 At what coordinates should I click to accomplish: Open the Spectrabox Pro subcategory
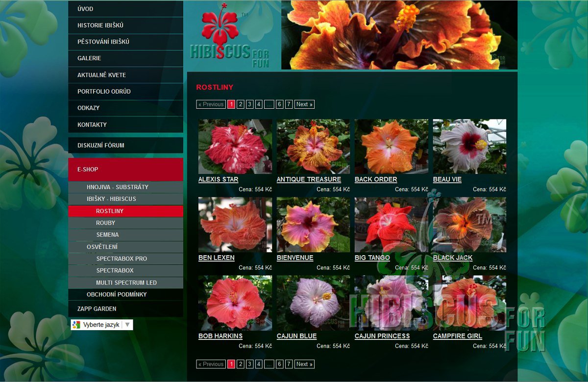click(x=122, y=259)
